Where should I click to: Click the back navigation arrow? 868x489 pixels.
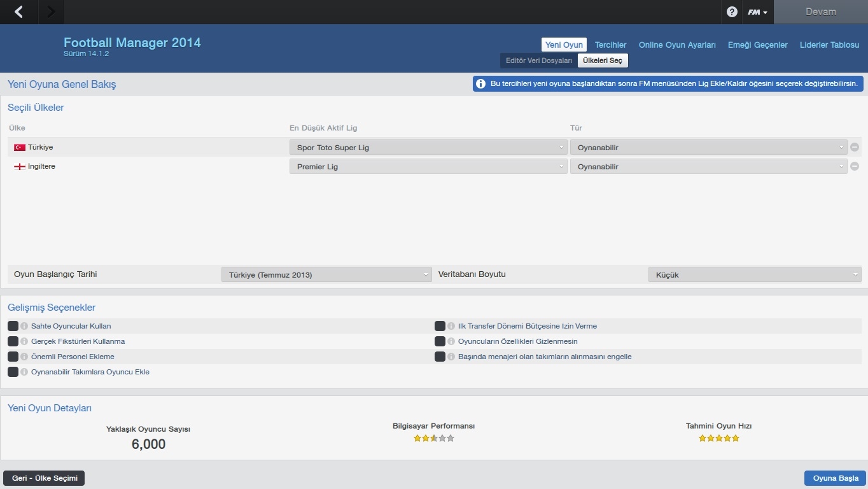click(x=18, y=12)
